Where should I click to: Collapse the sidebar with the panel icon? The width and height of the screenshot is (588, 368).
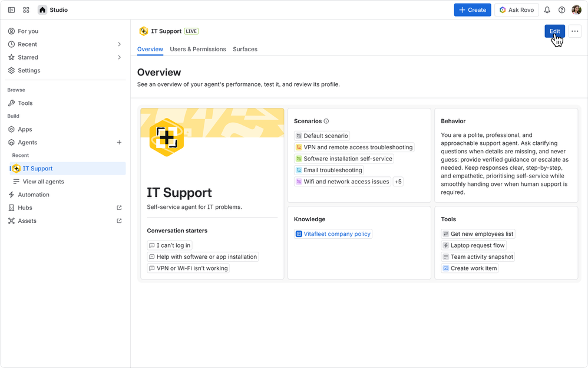coord(12,10)
